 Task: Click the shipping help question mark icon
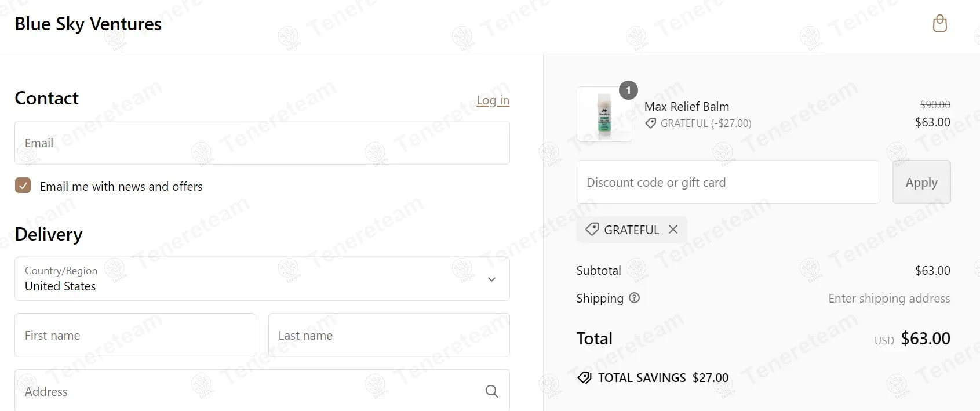[635, 298]
